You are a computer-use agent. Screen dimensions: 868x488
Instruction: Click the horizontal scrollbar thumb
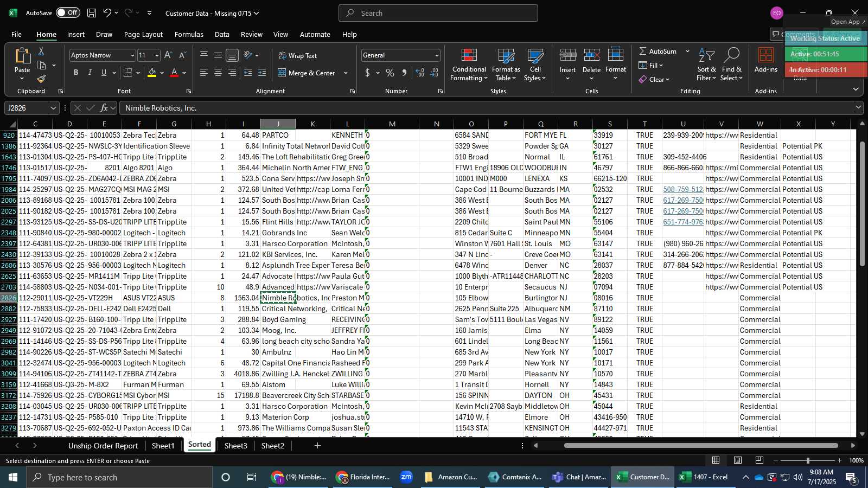coord(701,446)
